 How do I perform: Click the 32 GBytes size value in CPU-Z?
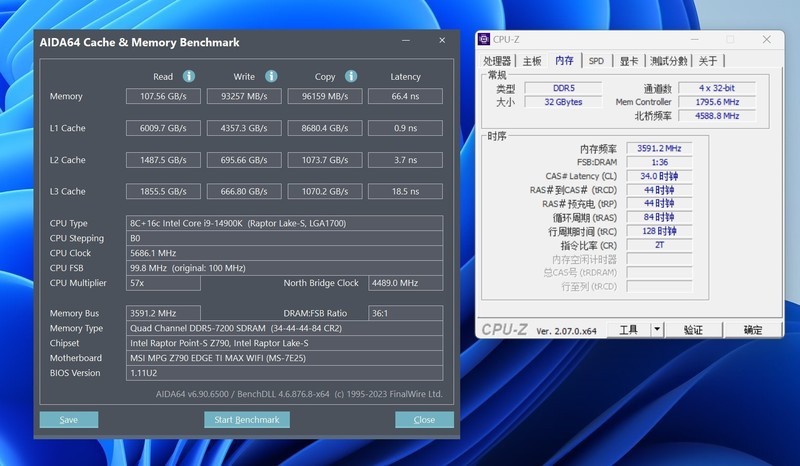[x=563, y=102]
